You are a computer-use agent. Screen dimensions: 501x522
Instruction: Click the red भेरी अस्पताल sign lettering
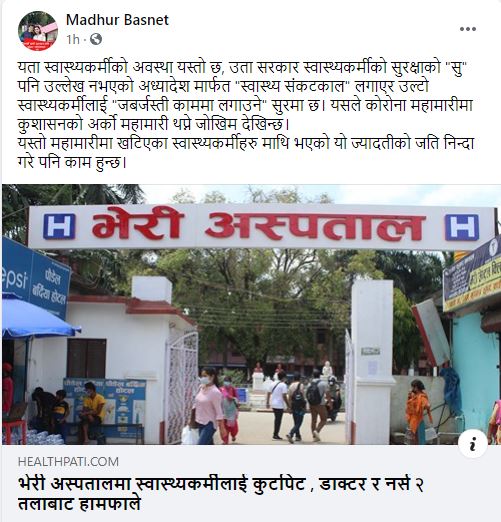click(x=258, y=224)
